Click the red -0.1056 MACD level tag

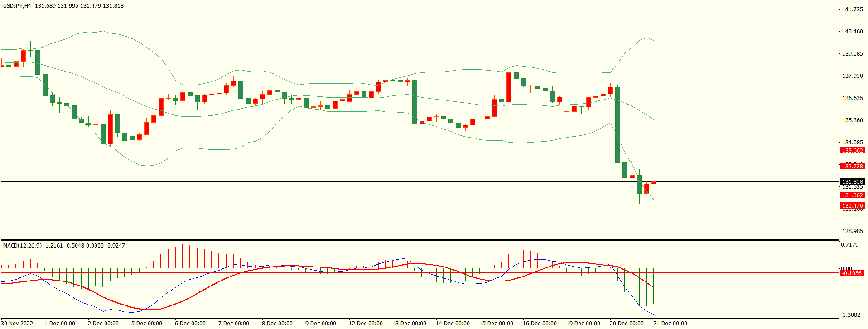(x=851, y=273)
